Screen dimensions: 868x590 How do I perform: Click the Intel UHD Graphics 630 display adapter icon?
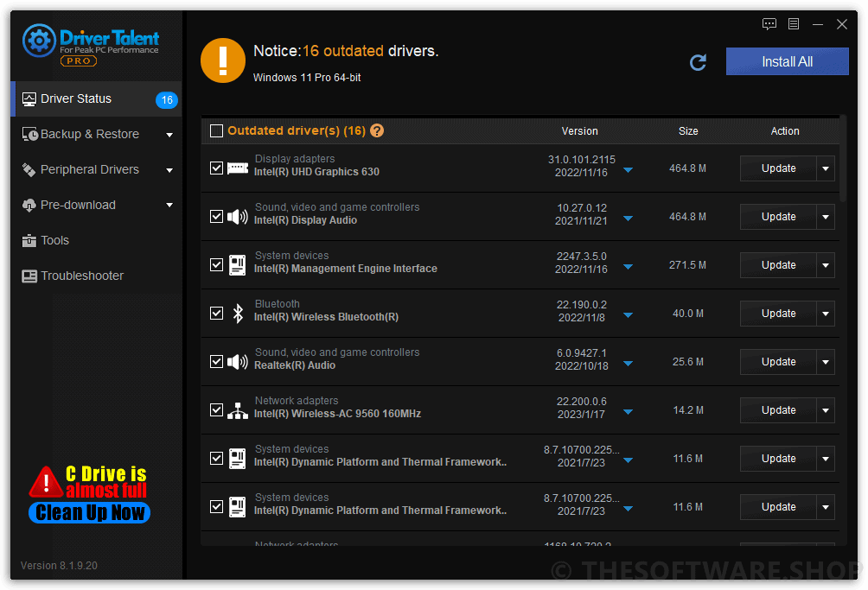point(238,168)
